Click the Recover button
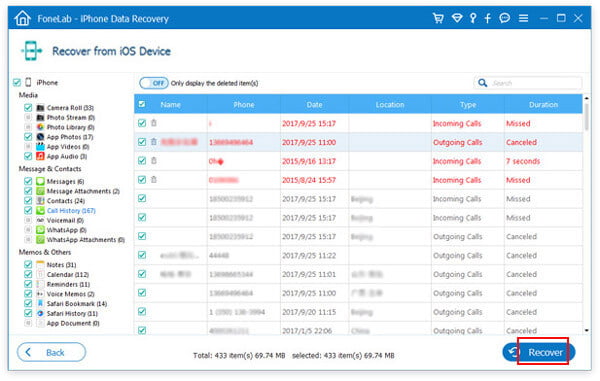600x381 pixels. click(x=539, y=352)
